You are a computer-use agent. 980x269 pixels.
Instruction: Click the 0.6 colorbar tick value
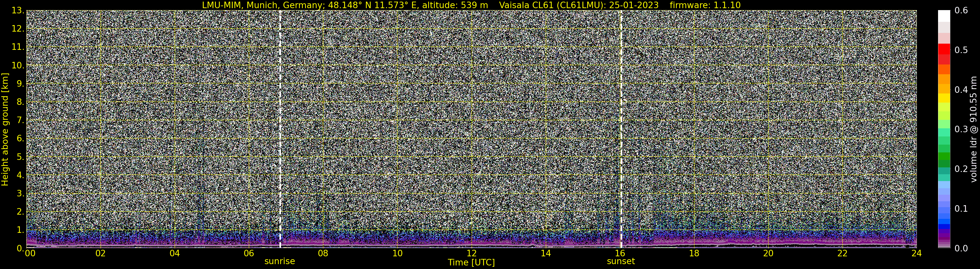click(961, 11)
